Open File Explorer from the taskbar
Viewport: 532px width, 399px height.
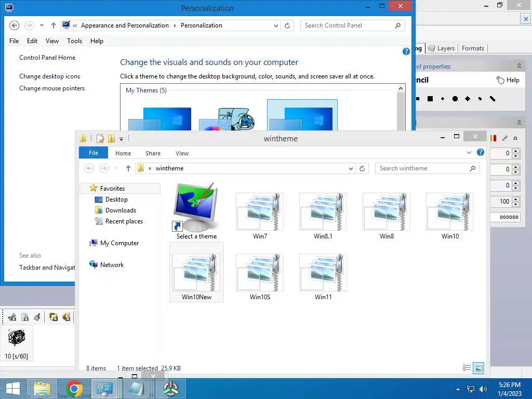click(42, 389)
